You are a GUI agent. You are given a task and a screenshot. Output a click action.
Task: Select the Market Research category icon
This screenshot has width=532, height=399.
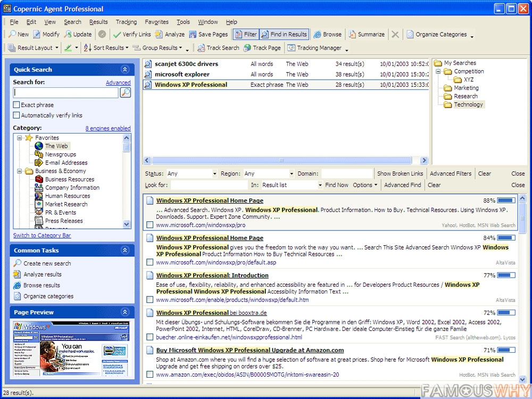click(39, 204)
